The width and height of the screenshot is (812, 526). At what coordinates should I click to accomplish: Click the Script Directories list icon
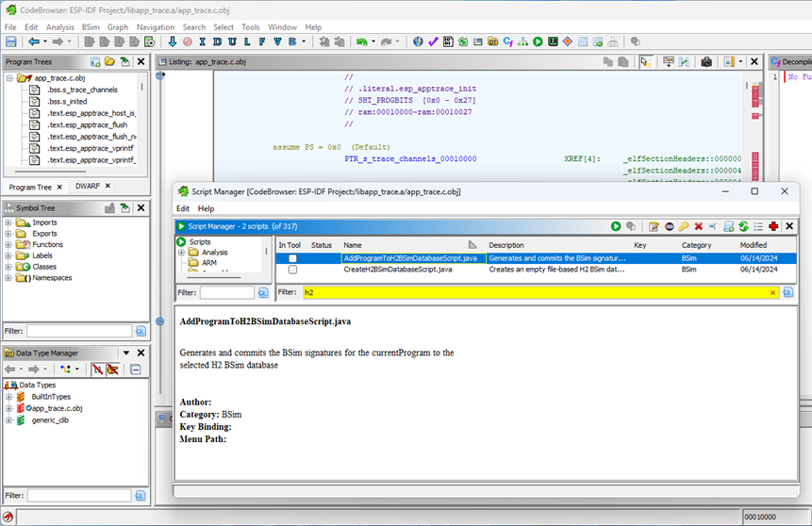click(758, 226)
